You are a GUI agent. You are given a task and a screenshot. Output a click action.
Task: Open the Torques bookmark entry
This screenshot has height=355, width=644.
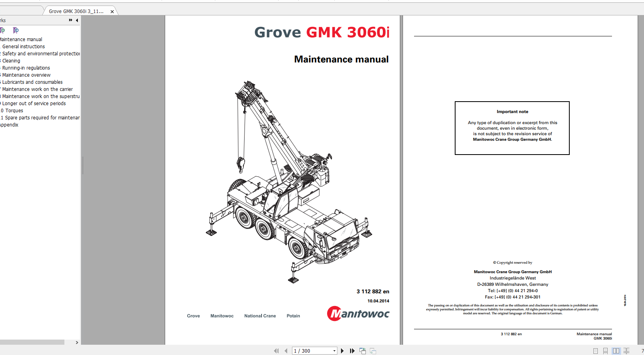tap(14, 111)
